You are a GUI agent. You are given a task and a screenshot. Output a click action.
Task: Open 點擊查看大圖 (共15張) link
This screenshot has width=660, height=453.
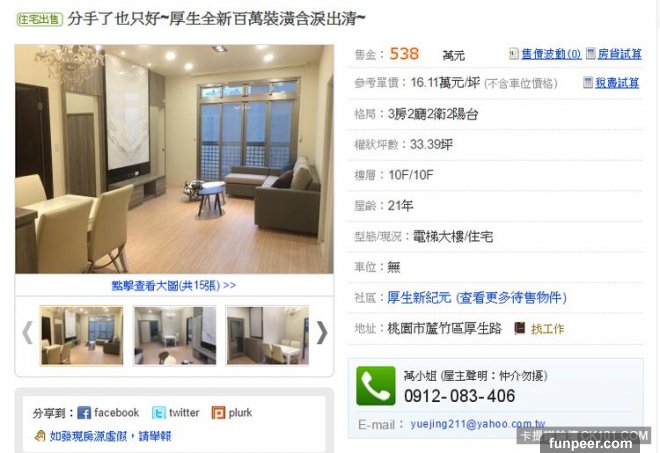click(173, 285)
